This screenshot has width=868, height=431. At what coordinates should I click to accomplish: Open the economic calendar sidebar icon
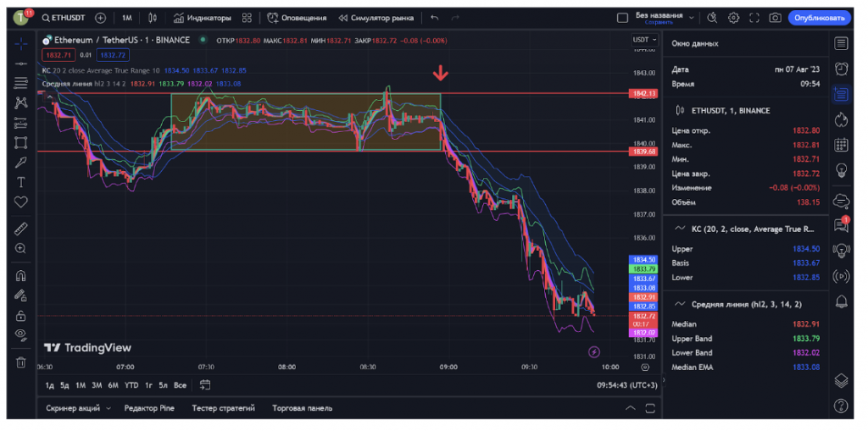click(842, 145)
